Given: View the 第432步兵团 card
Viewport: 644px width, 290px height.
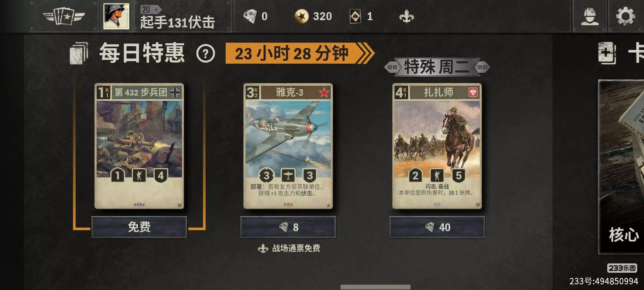Looking at the screenshot, I should coord(139,146).
